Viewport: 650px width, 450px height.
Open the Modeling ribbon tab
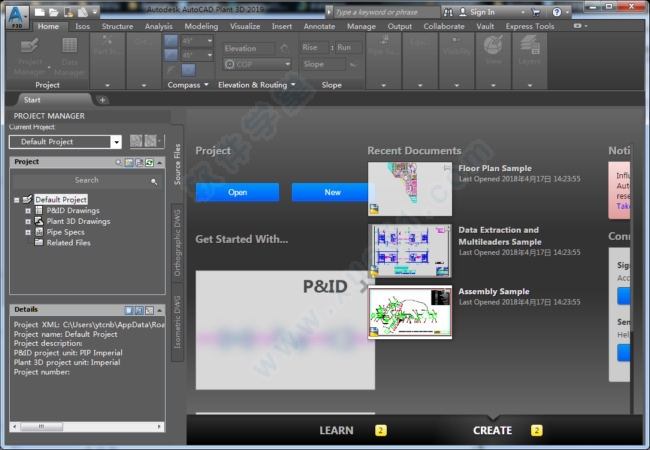click(x=201, y=26)
